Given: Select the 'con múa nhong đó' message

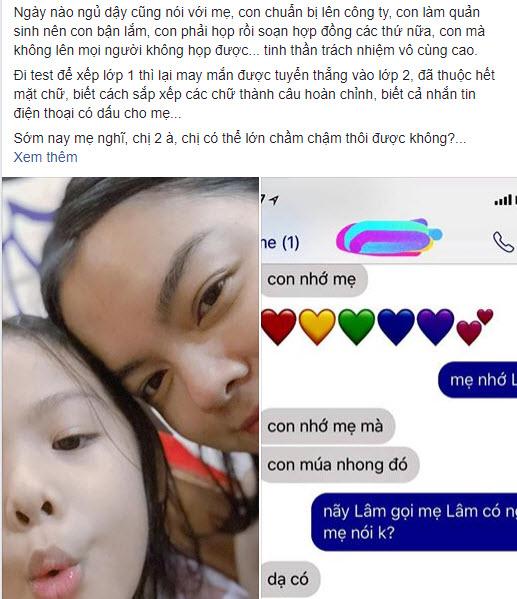Looking at the screenshot, I should click(340, 465).
